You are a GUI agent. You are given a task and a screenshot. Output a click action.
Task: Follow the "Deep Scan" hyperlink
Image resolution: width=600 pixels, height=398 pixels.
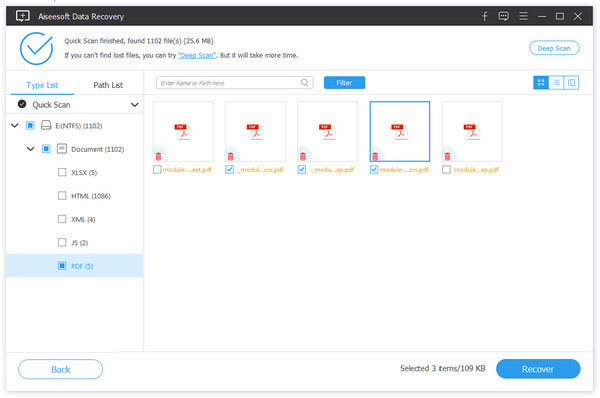[197, 55]
